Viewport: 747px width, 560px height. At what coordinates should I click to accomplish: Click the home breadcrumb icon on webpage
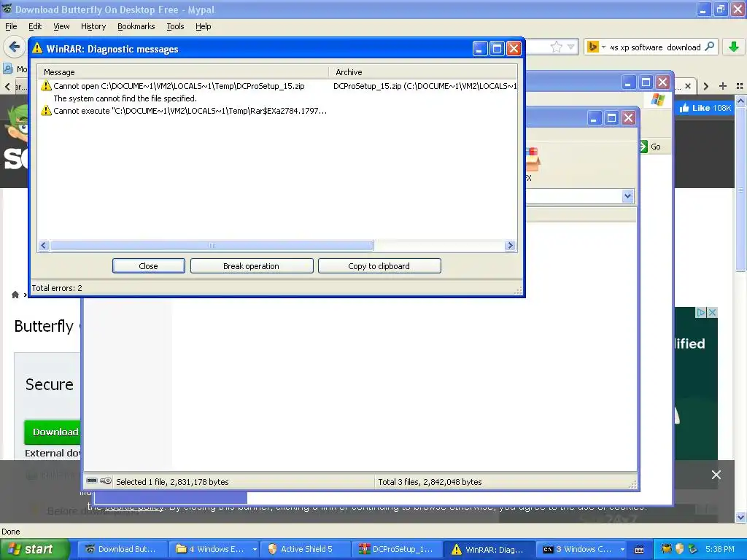pyautogui.click(x=15, y=295)
